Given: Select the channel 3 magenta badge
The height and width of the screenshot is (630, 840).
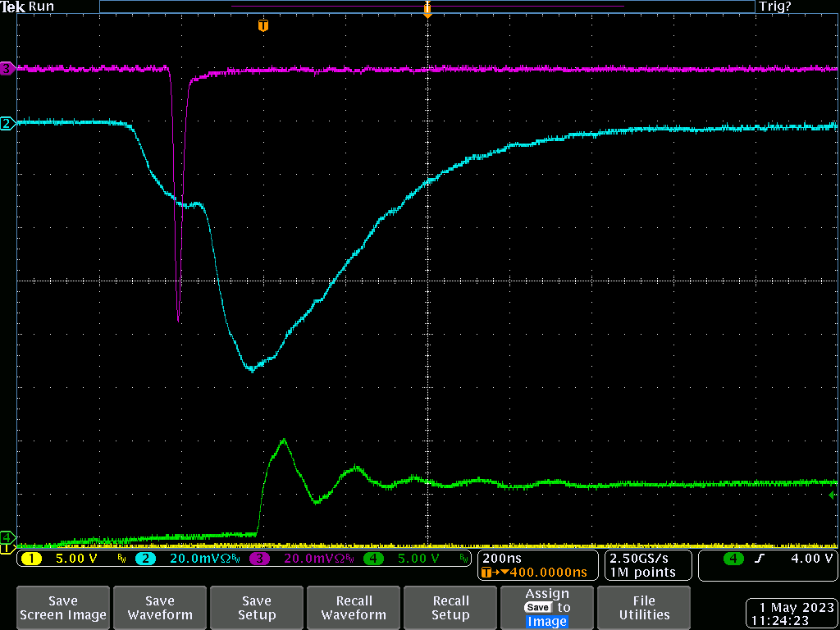Looking at the screenshot, I should (259, 559).
